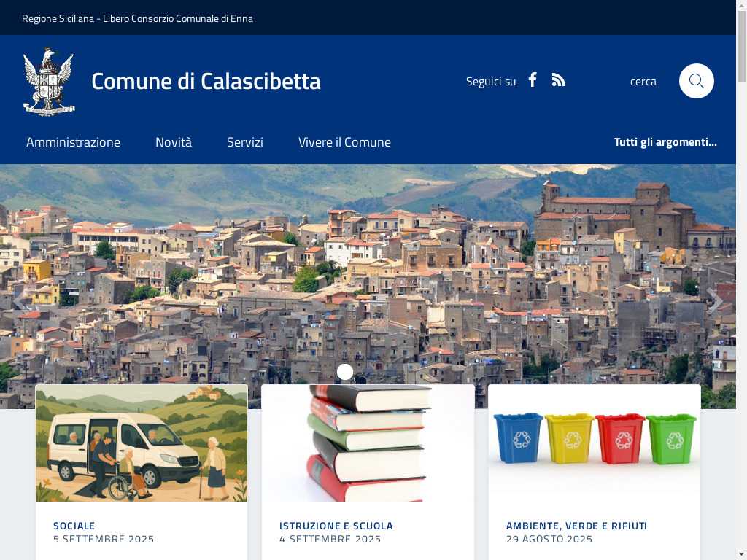
Task: Click the Calascibetta coat of arms logo
Action: (49, 82)
